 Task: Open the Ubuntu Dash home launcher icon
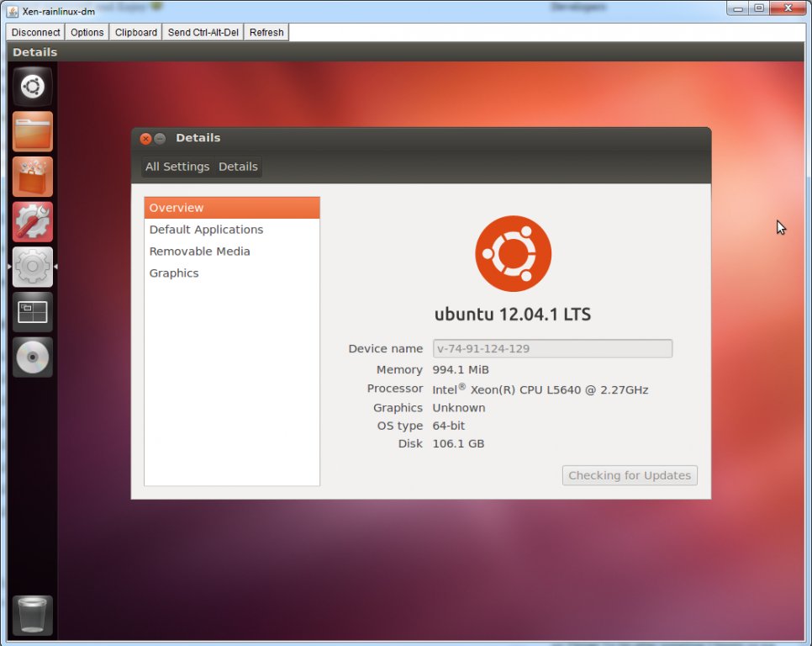(x=33, y=86)
